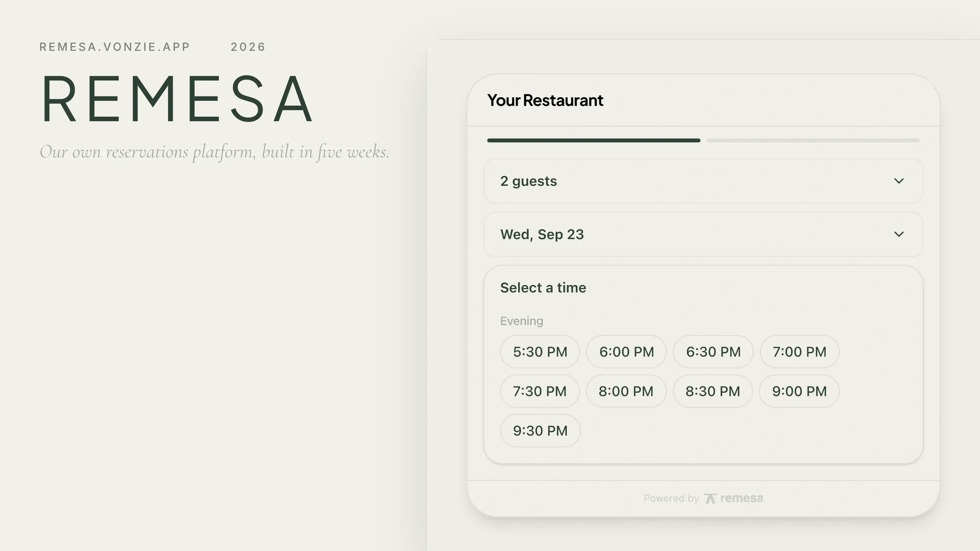Click the unfilled second progress step bar
The height and width of the screenshot is (551, 980).
813,140
